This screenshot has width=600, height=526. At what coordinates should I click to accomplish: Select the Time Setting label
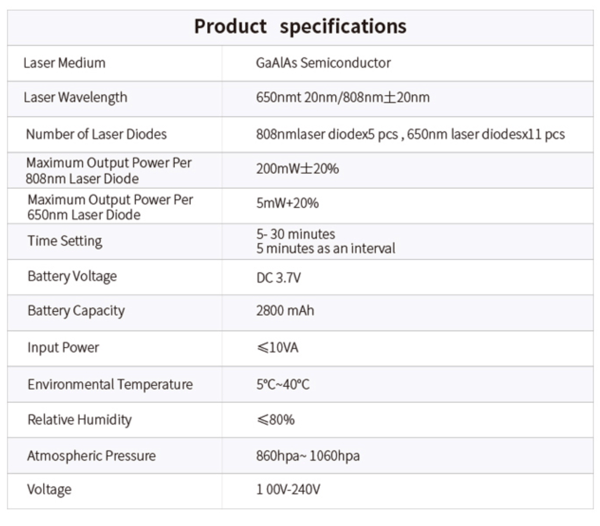click(x=64, y=241)
